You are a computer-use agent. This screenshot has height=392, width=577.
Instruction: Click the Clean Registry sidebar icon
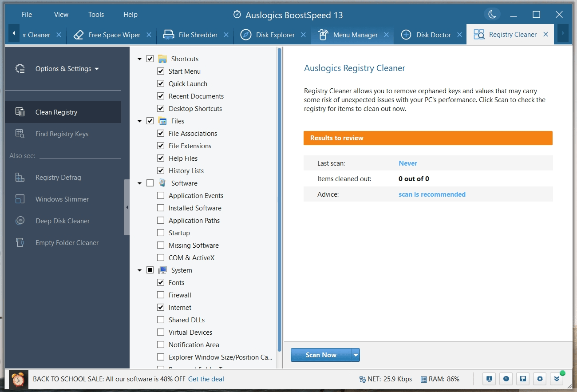pos(20,112)
